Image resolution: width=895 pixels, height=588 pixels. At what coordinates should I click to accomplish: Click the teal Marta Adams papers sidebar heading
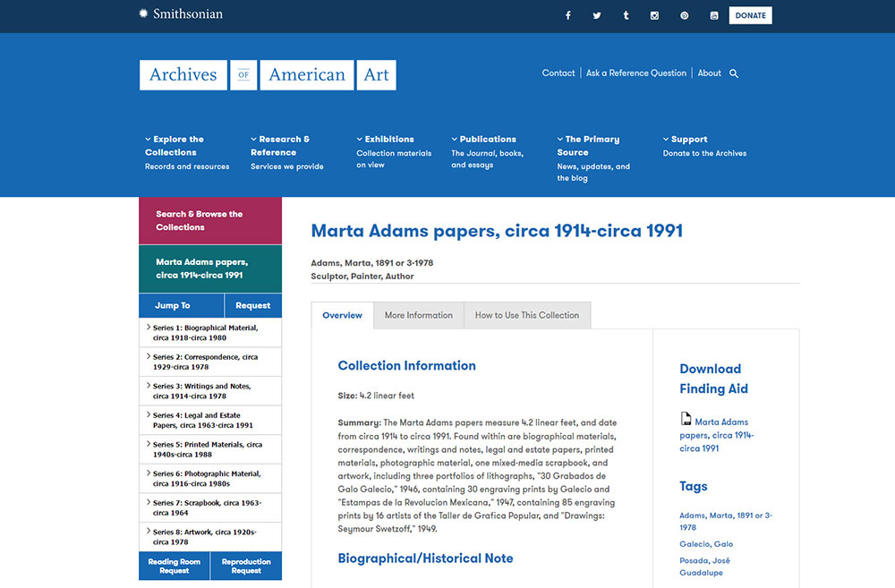pyautogui.click(x=210, y=268)
